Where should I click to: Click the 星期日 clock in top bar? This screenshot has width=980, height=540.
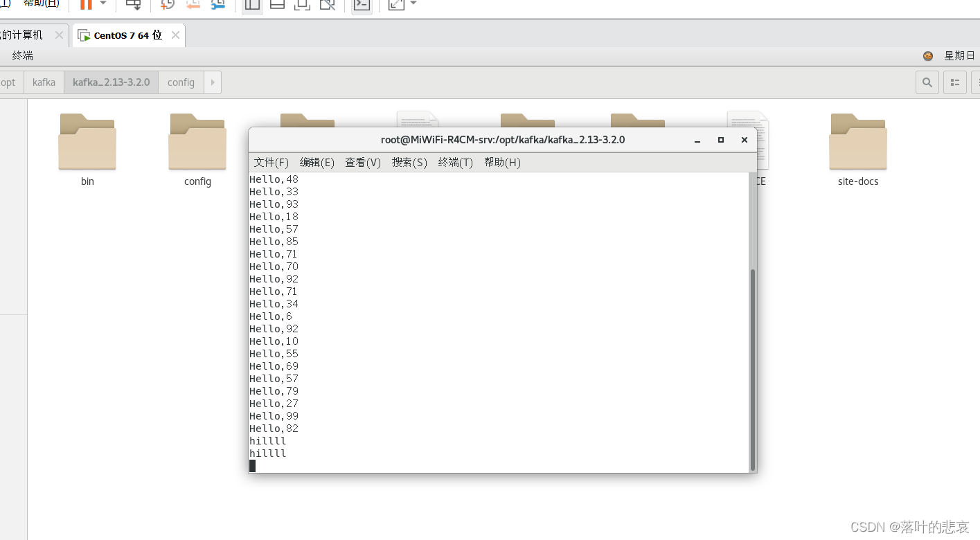tap(959, 55)
